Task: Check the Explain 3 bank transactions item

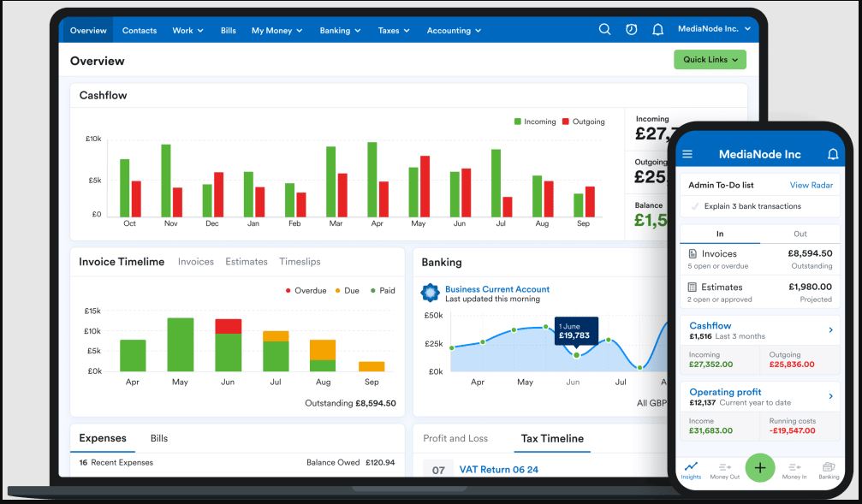Action: click(x=695, y=206)
